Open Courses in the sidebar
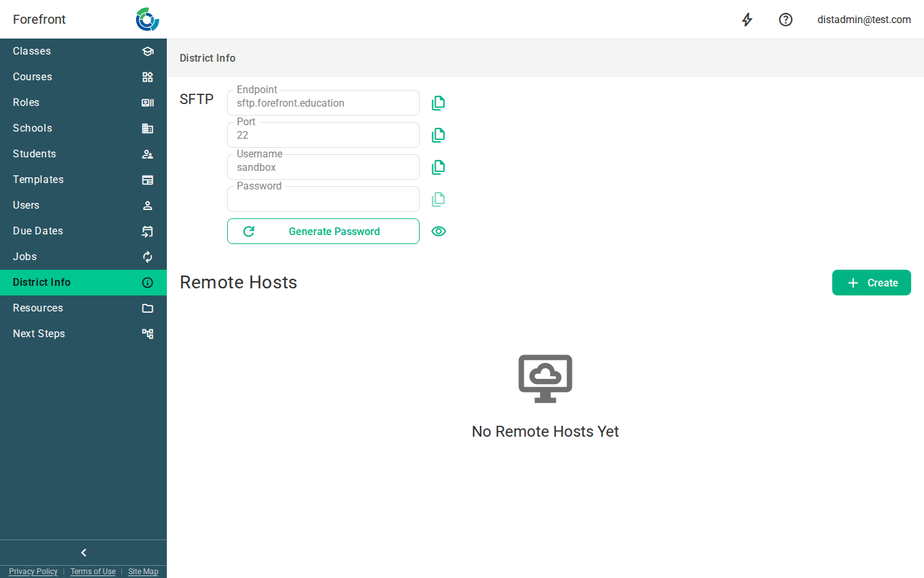Viewport: 924px width, 578px height. coord(83,77)
